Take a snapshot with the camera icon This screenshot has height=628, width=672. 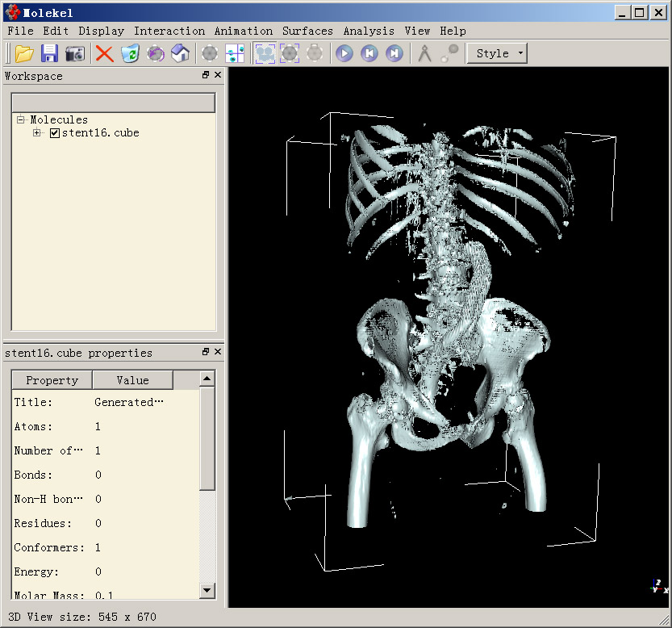click(75, 54)
